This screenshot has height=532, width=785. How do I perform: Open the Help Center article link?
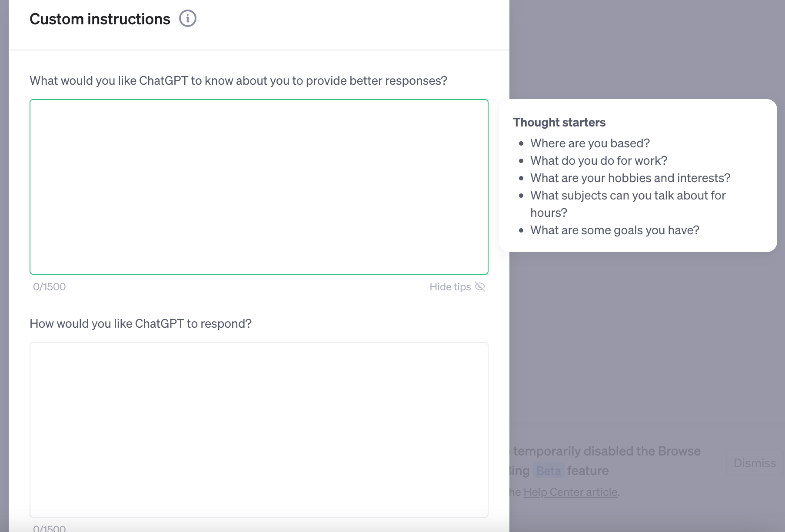point(570,492)
